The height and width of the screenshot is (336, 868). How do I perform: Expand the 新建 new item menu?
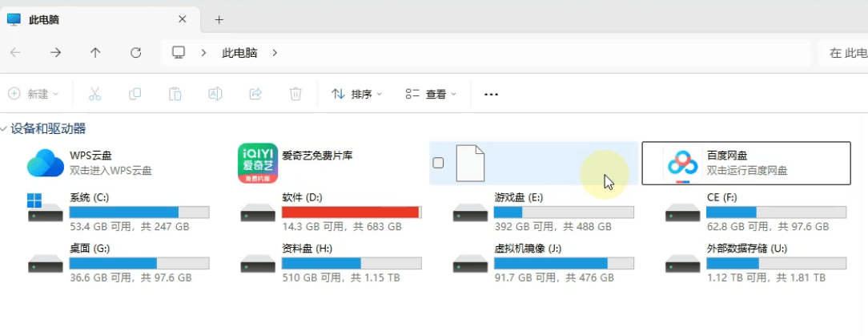[x=34, y=94]
